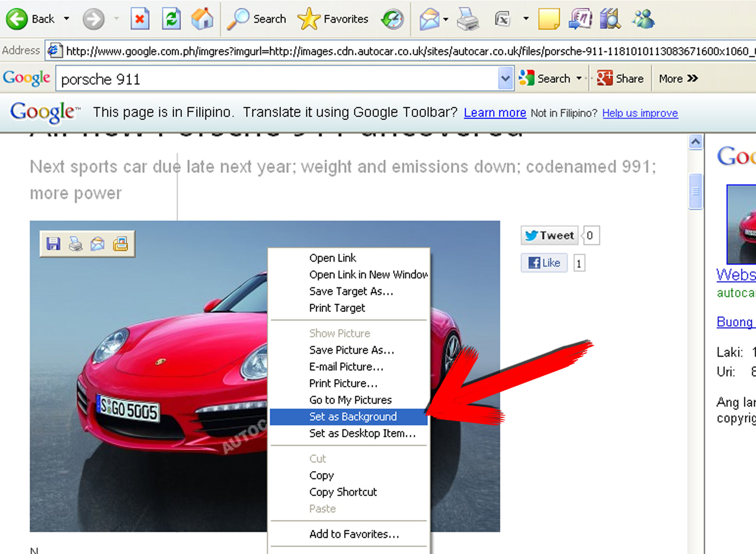
Task: Click the red Porsche thumbnail in sidebar
Action: point(742,224)
